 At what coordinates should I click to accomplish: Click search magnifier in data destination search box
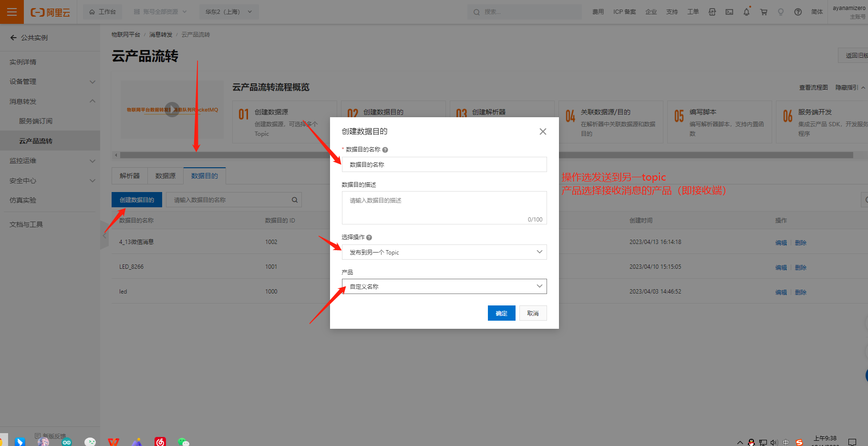pyautogui.click(x=295, y=200)
